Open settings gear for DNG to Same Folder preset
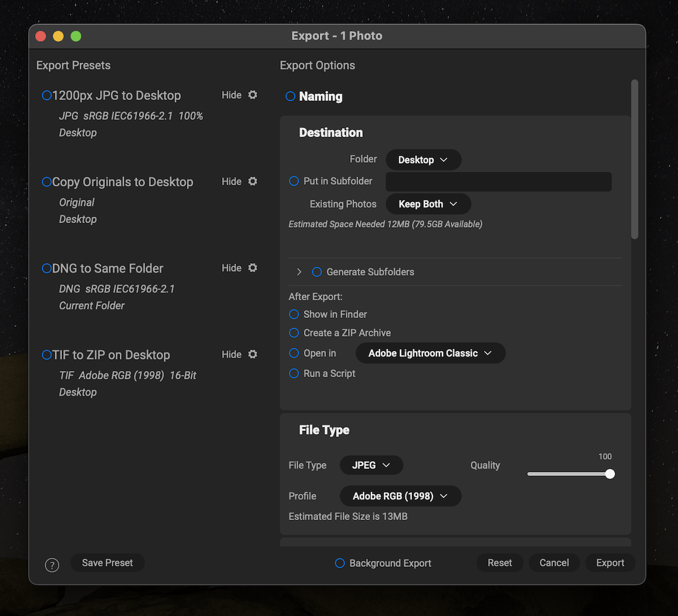 [x=253, y=268]
